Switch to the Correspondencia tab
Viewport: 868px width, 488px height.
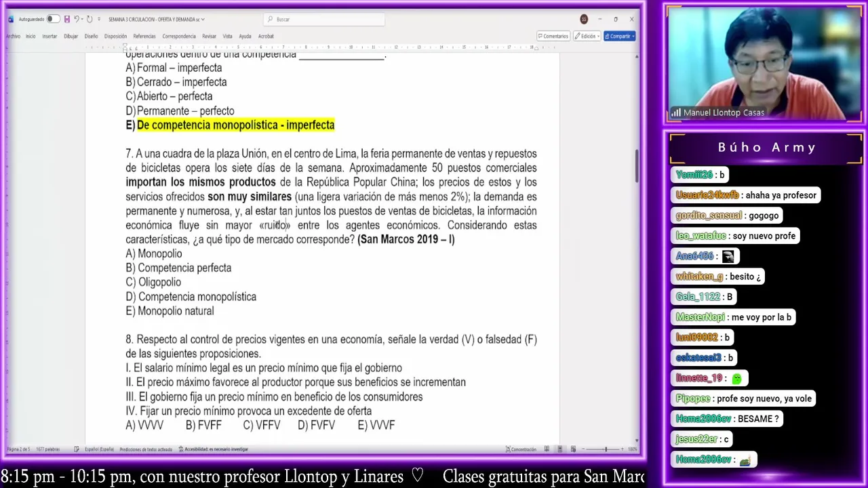[x=179, y=36]
